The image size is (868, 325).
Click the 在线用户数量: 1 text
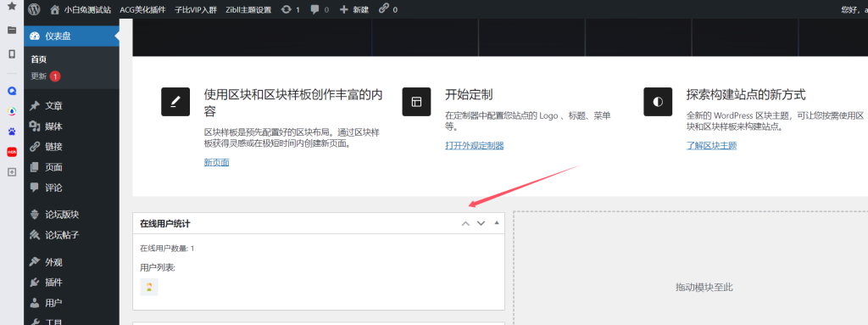coord(167,249)
